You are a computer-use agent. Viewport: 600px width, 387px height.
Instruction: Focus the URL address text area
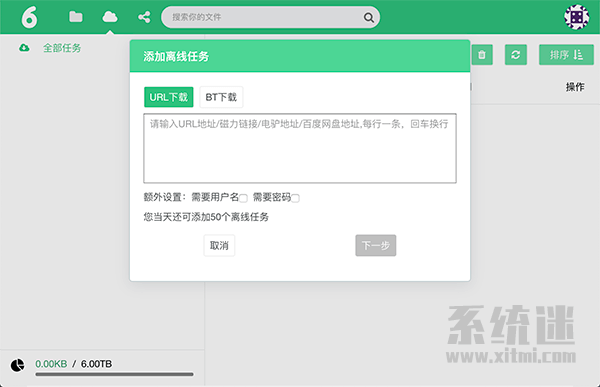tap(300, 148)
